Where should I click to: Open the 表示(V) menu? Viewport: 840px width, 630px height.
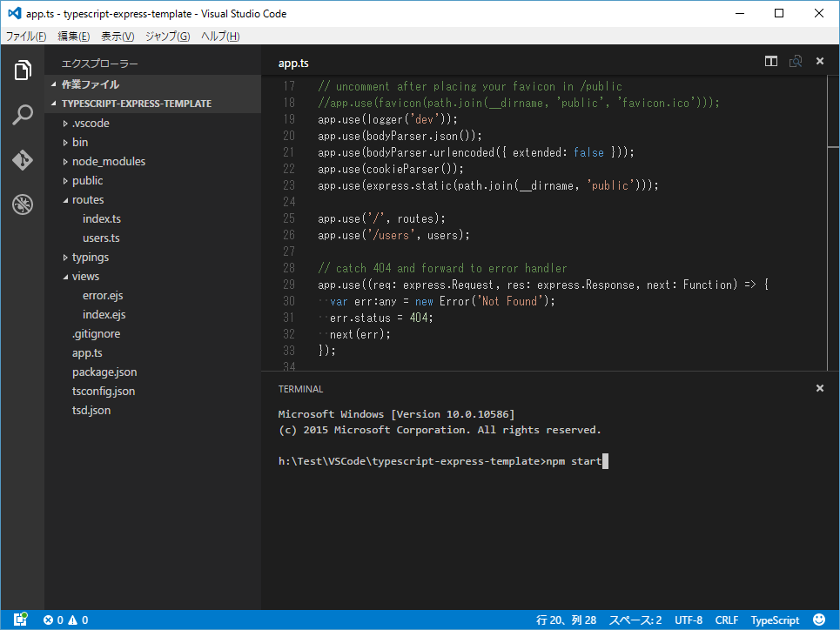pos(118,36)
